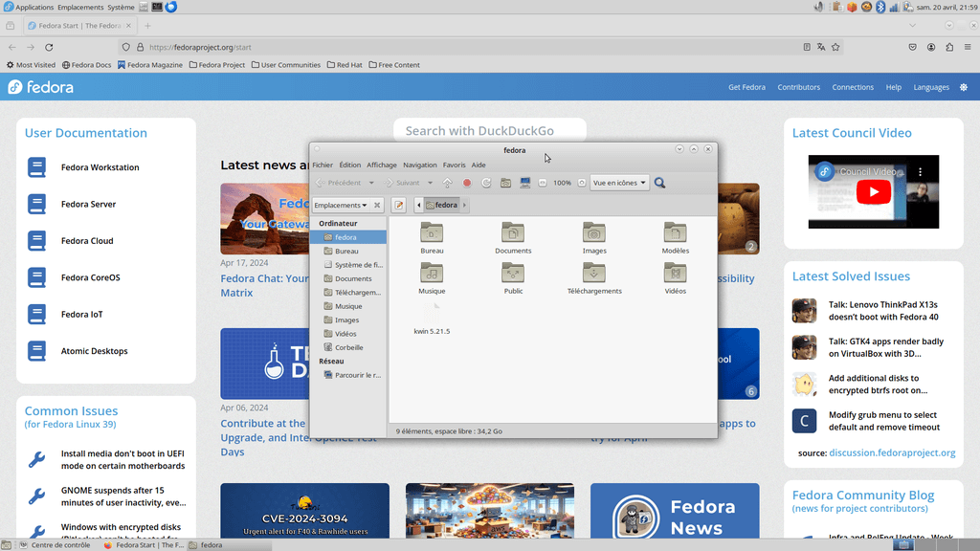Select the kwin 5.21.5 file
This screenshot has width=980, height=551.
pos(432,319)
